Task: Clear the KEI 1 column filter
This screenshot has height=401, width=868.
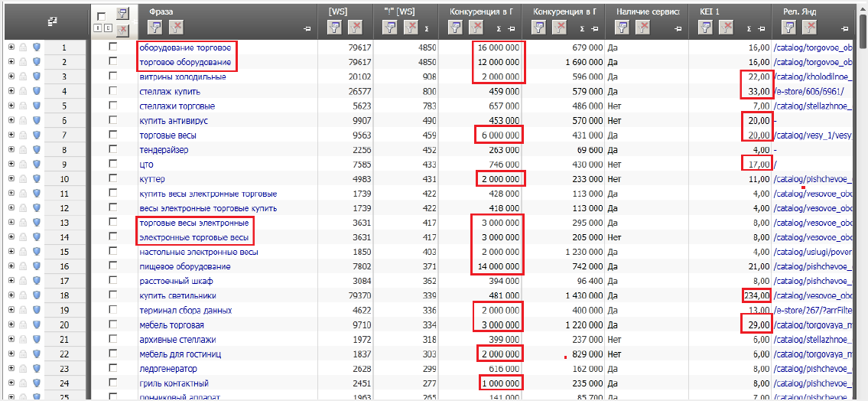Action: click(x=727, y=27)
